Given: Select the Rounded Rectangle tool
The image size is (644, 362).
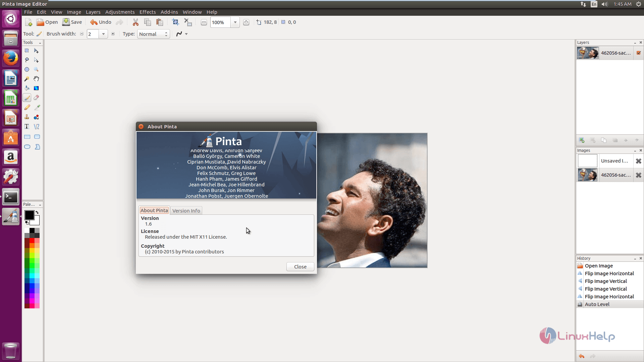Looking at the screenshot, I should (37, 137).
